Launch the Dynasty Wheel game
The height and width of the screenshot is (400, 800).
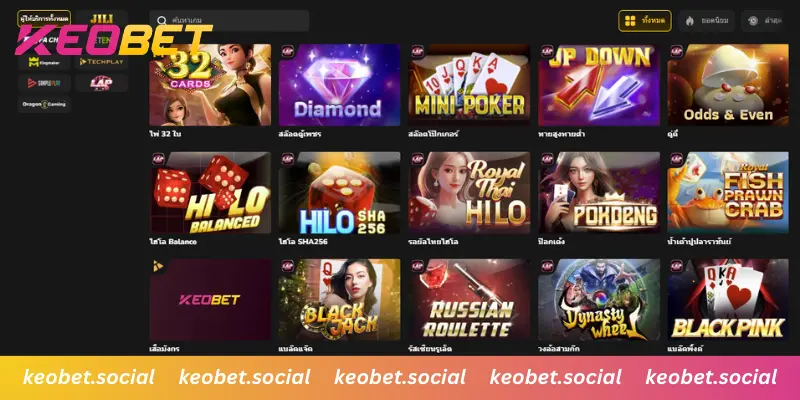tap(599, 299)
